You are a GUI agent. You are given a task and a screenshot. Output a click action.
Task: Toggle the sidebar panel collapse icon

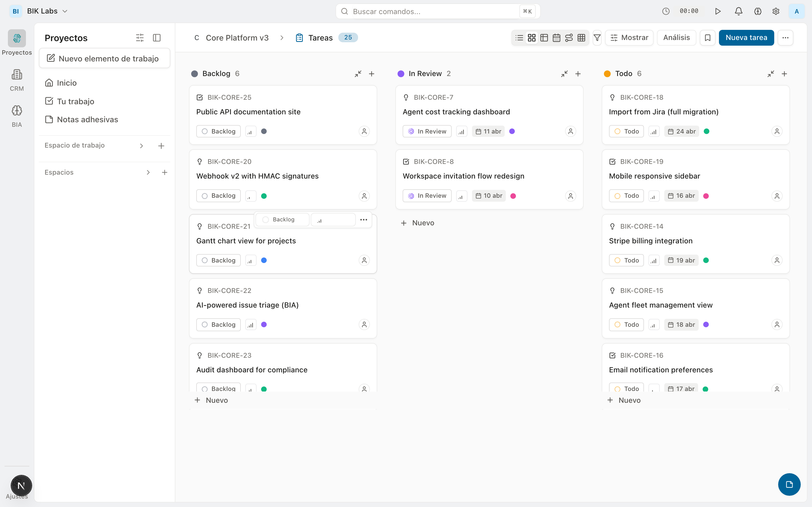point(157,37)
